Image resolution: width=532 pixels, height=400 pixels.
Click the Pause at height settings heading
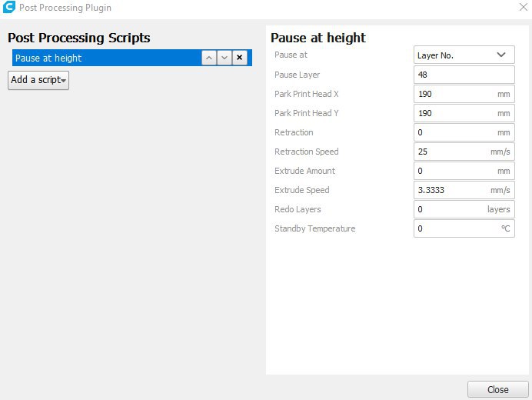tap(318, 38)
